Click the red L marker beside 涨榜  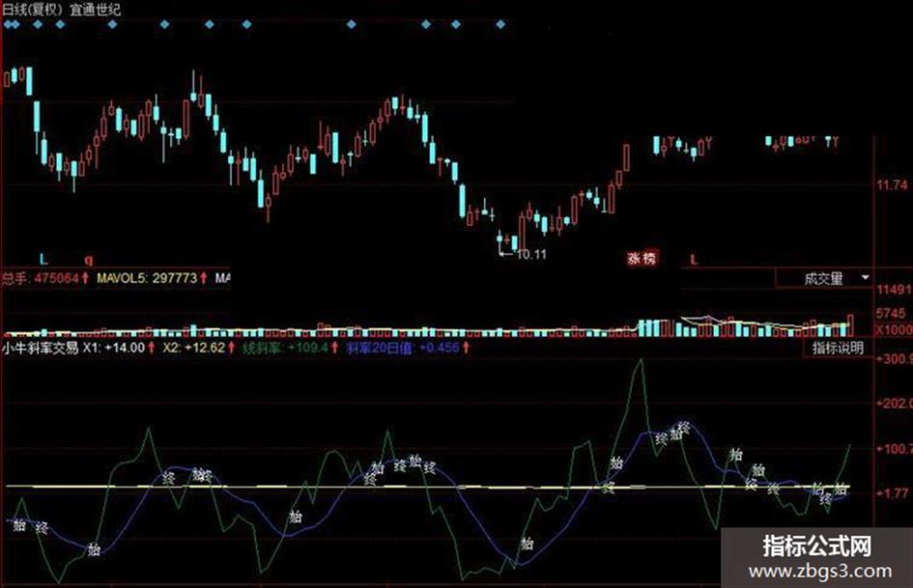[694, 260]
